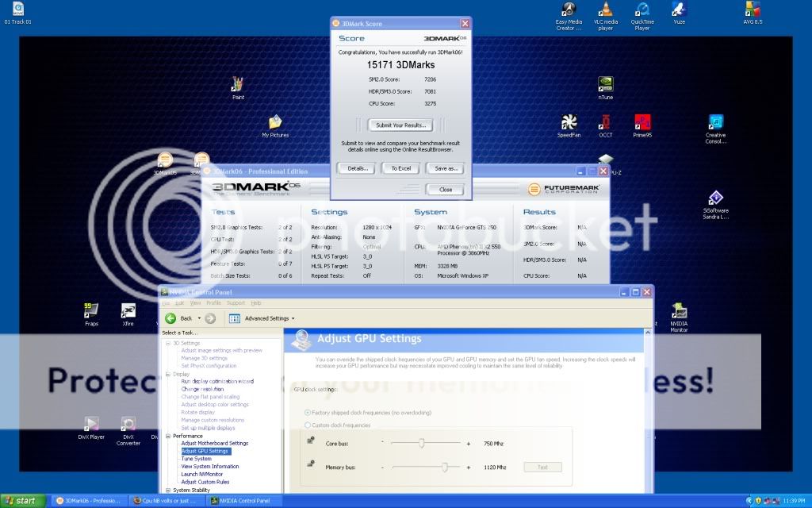Open the Advanced Settings dropdown arrow
Viewport: 812px width, 508px height.
[293, 318]
